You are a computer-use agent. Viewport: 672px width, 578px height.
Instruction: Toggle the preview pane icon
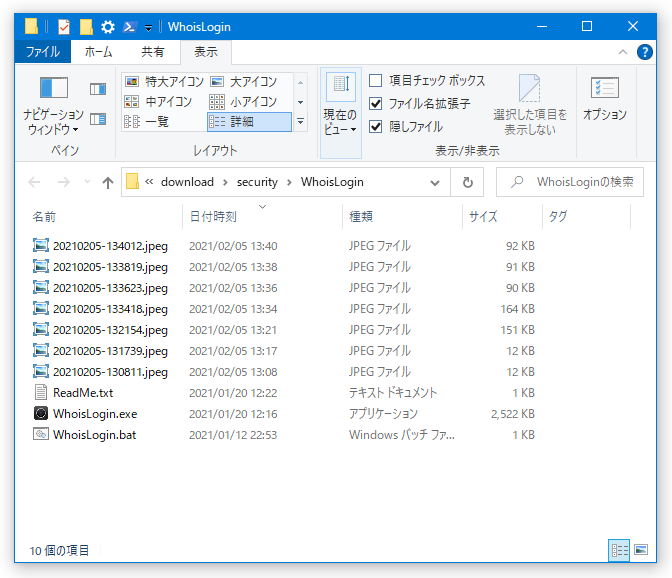click(x=98, y=89)
